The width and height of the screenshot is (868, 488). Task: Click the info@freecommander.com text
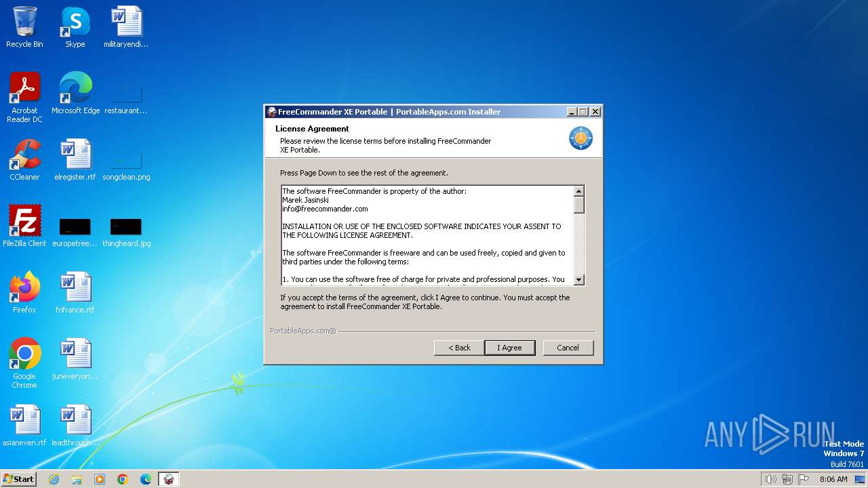tap(325, 209)
